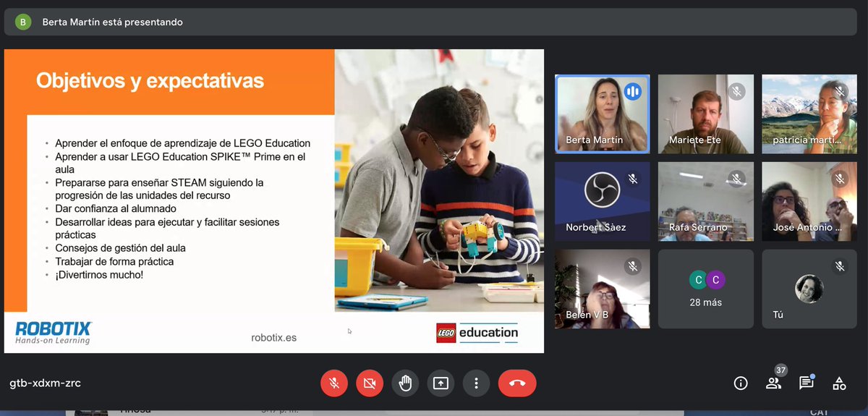Open the chat panel
The width and height of the screenshot is (868, 416).
(x=807, y=383)
